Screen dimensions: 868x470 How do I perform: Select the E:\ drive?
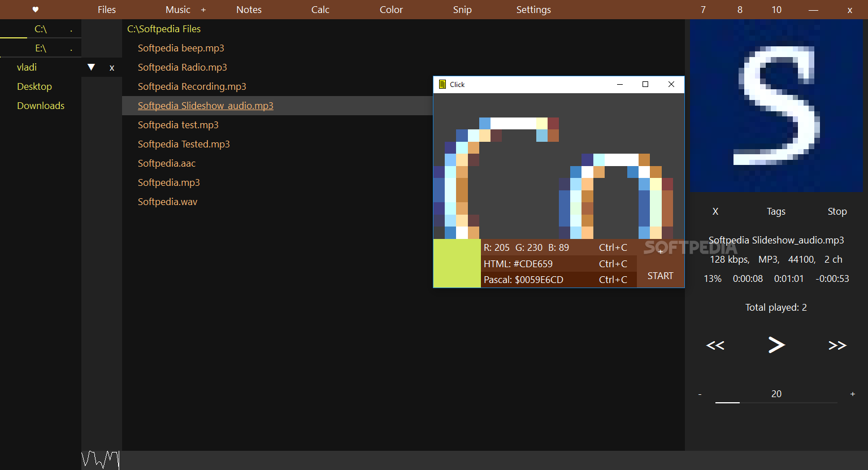pos(41,48)
